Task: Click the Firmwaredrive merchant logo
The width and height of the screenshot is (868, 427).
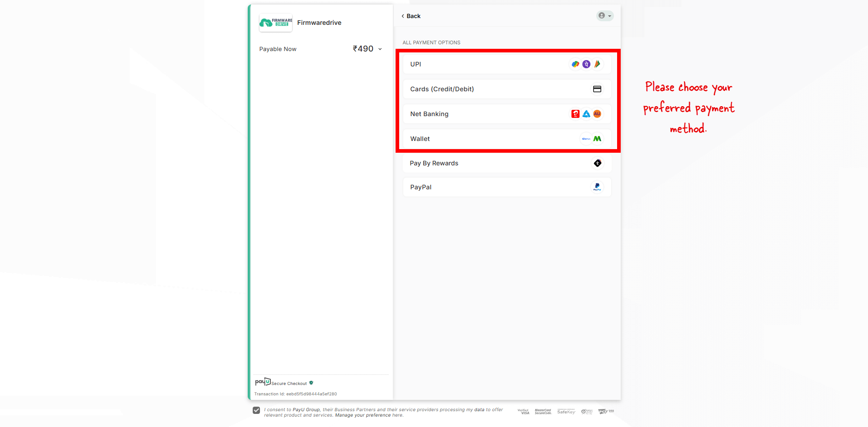Action: pyautogui.click(x=276, y=23)
